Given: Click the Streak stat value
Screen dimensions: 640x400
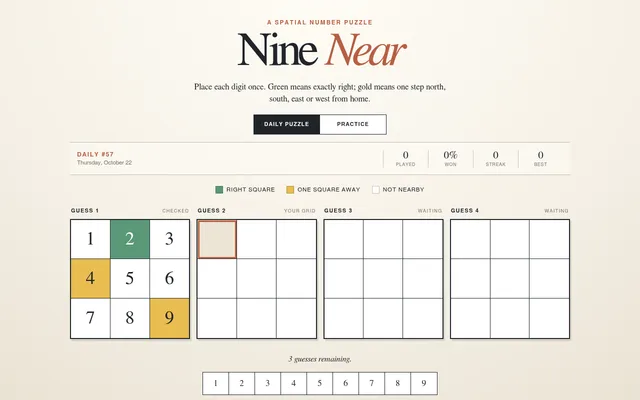Looking at the screenshot, I should coord(496,155).
